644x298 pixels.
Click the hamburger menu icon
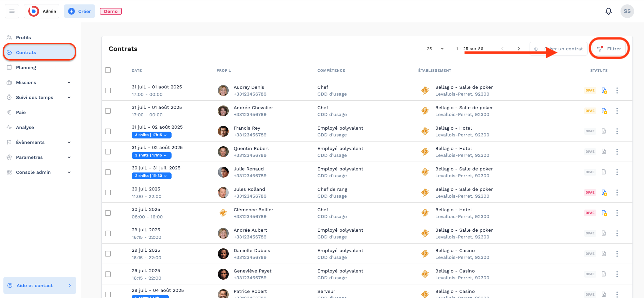(x=12, y=11)
